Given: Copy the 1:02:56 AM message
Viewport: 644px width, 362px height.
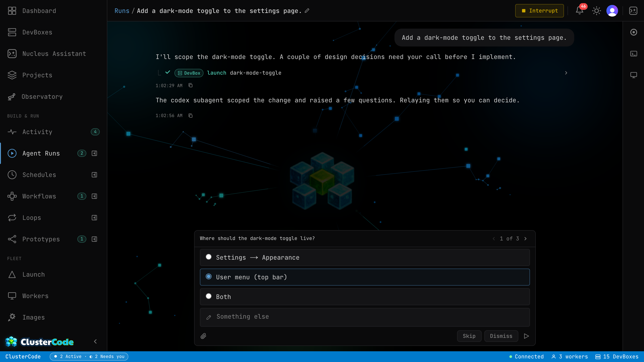Looking at the screenshot, I should click(191, 116).
